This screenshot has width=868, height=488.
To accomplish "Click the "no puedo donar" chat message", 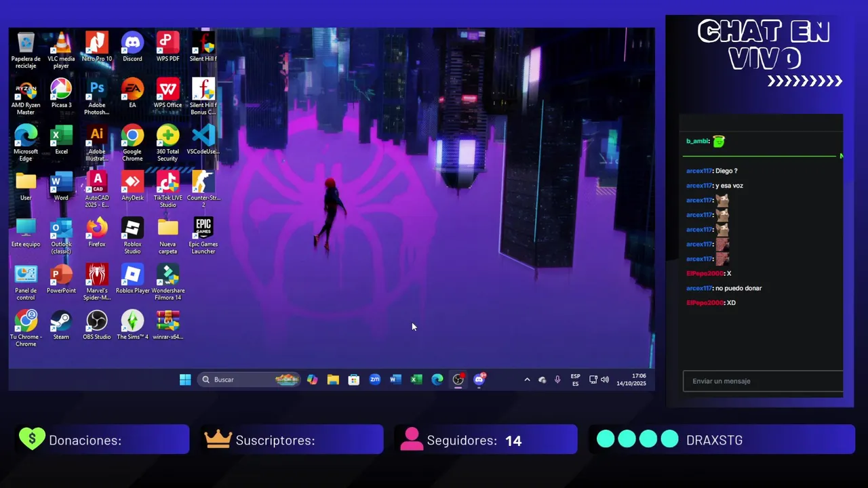I will pos(738,288).
